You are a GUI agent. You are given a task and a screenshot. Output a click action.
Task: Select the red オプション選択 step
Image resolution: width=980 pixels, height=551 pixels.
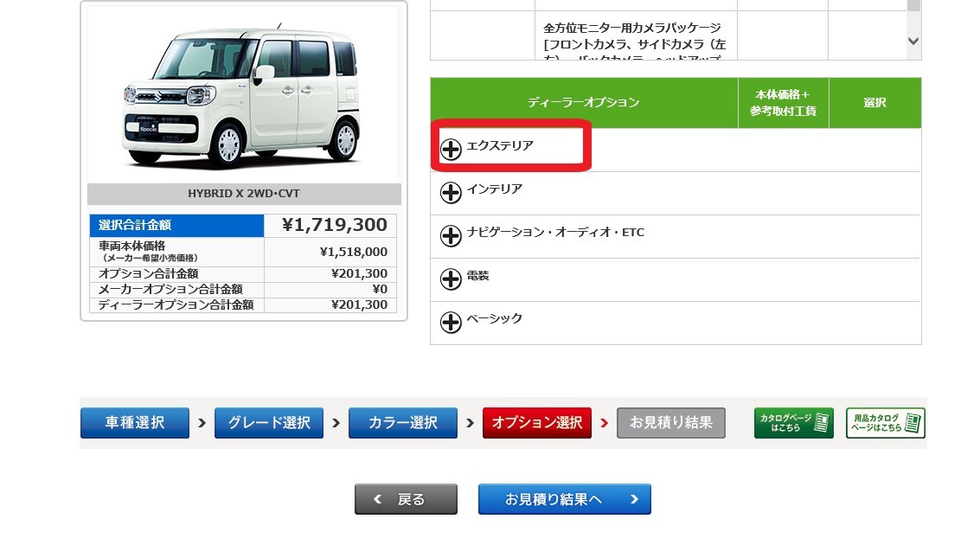[x=536, y=423]
